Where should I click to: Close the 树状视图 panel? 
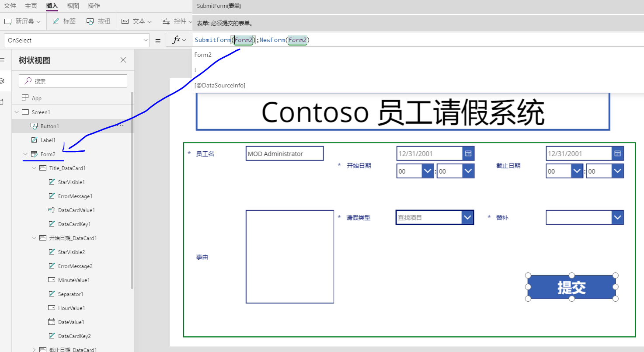123,60
